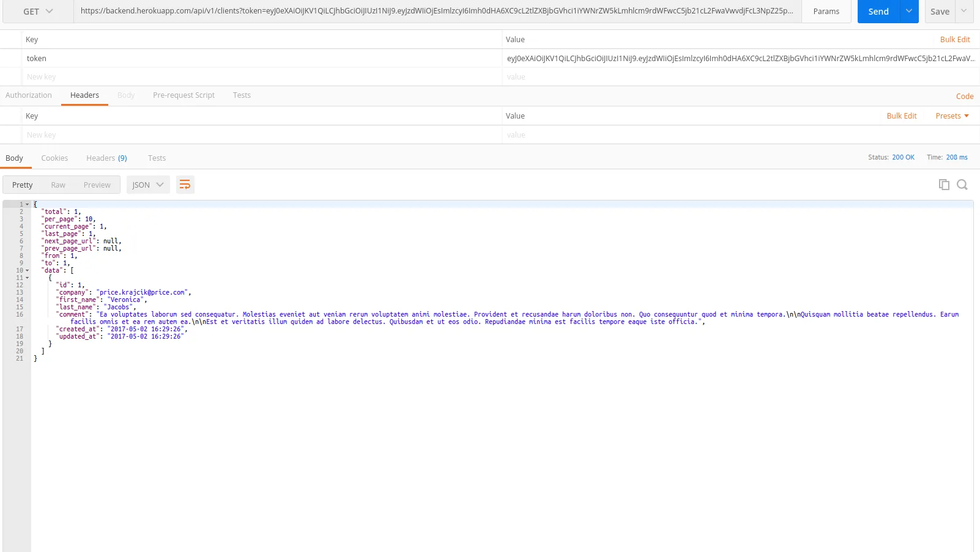Click the New key field in headers section
This screenshot has height=552, width=980.
(262, 135)
